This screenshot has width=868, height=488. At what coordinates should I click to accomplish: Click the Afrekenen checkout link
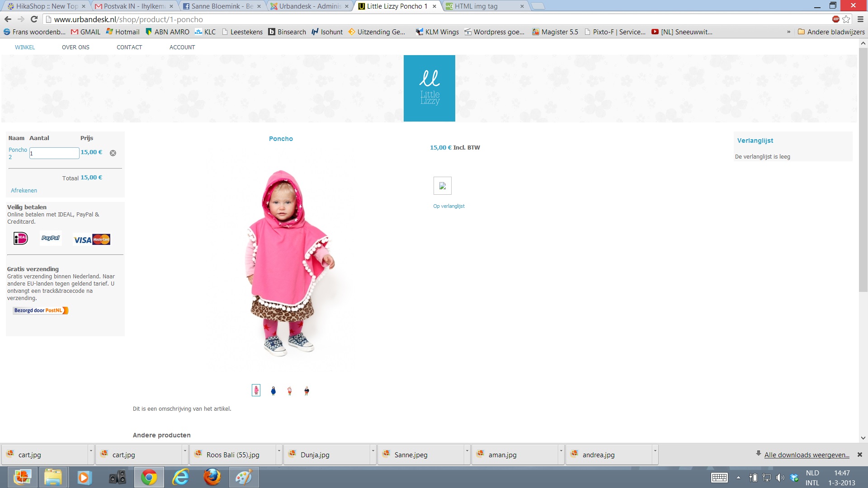[x=24, y=191]
